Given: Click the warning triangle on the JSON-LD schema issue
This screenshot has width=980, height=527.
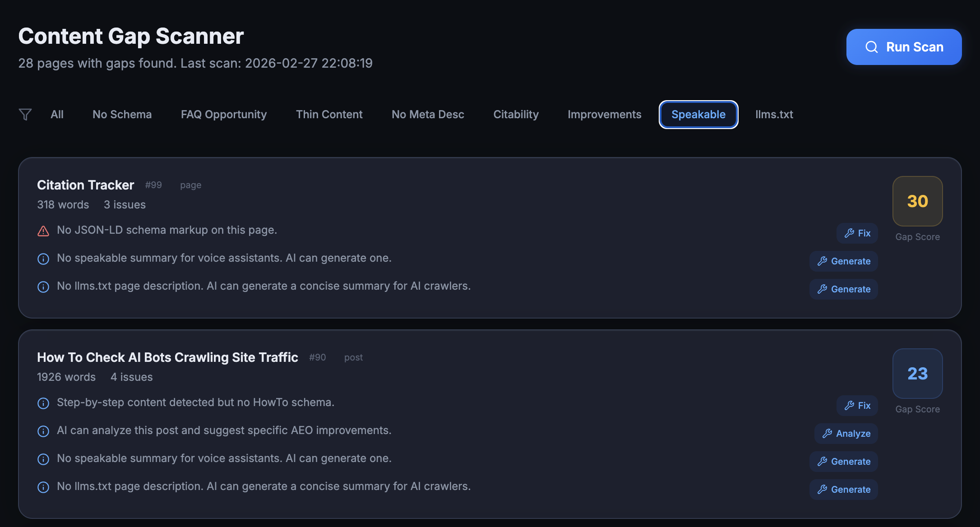Looking at the screenshot, I should click(43, 230).
